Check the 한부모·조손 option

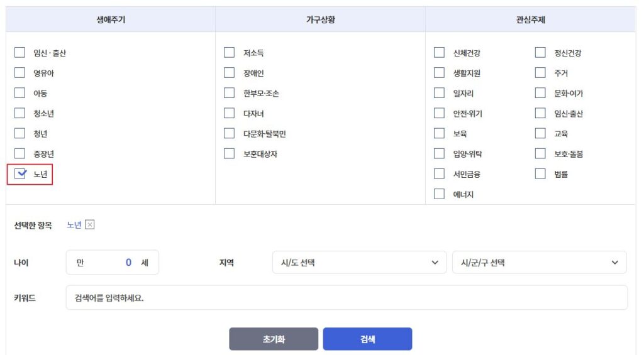(x=230, y=93)
